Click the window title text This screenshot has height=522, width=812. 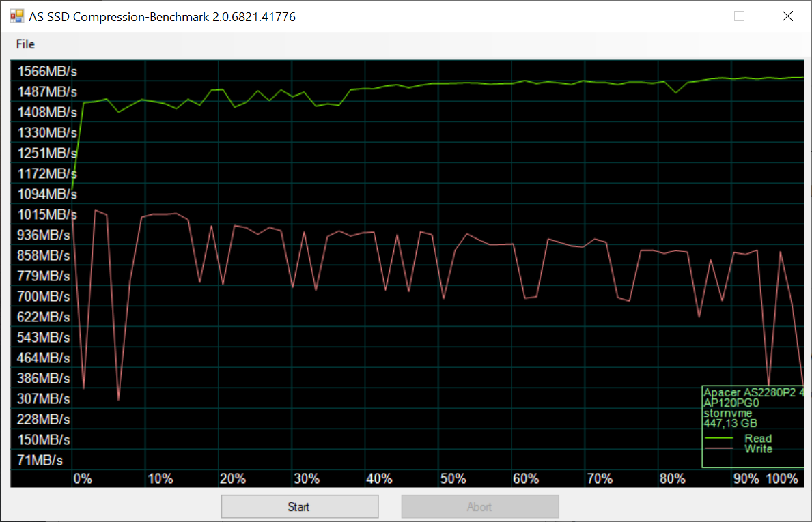pyautogui.click(x=162, y=17)
